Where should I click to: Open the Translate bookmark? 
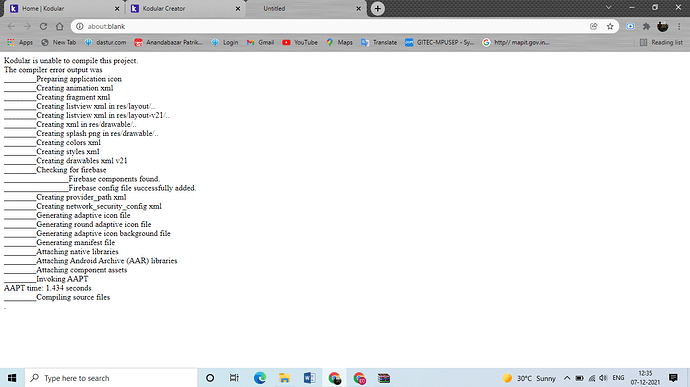click(379, 42)
